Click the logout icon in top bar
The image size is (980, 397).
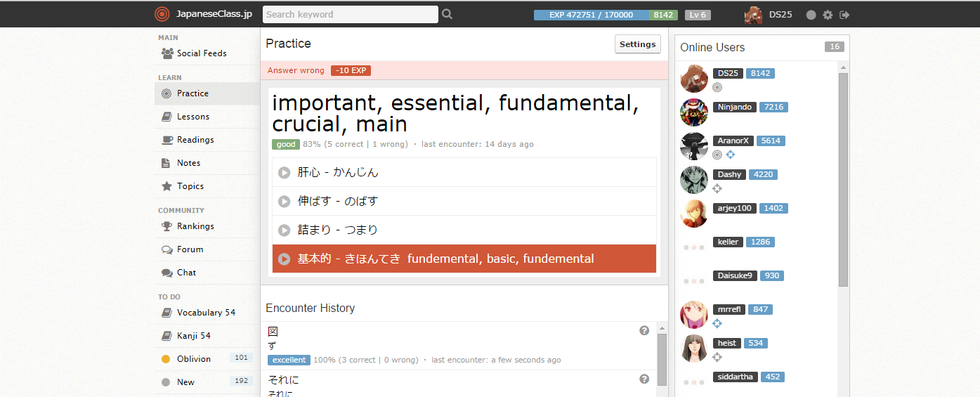[844, 15]
